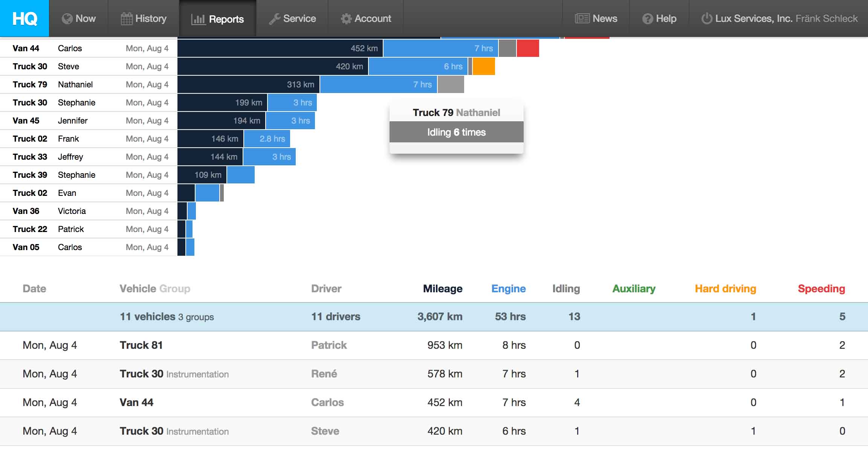Toggle the Group label in Vehicle header
The image size is (868, 452).
click(x=175, y=289)
